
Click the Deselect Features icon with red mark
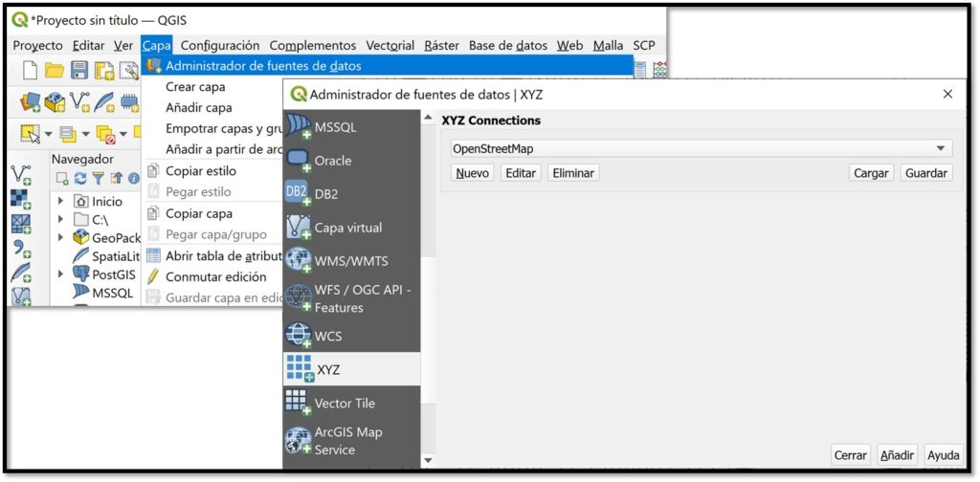[105, 134]
